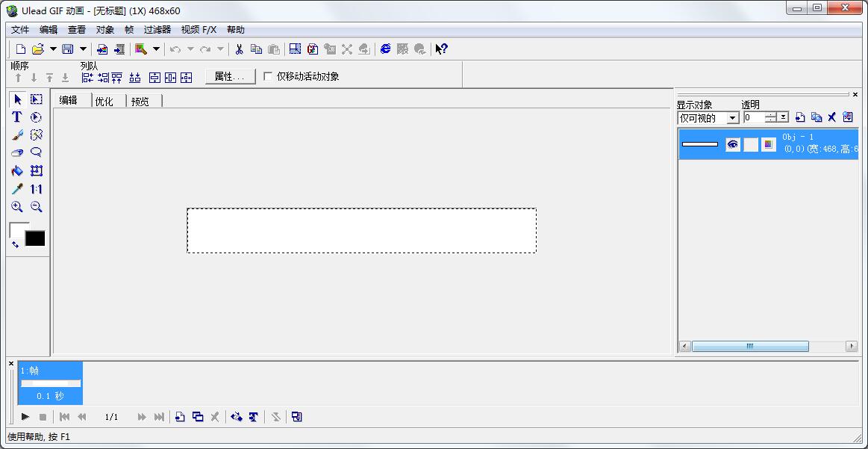Delete object via X icon in object panel
The image size is (868, 449).
(x=831, y=117)
